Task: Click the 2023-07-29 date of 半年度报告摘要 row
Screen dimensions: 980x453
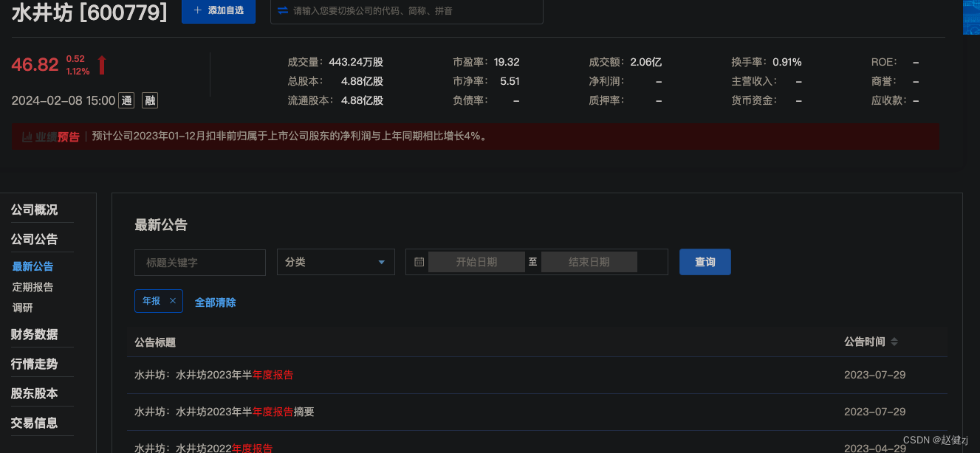Action: tap(874, 412)
